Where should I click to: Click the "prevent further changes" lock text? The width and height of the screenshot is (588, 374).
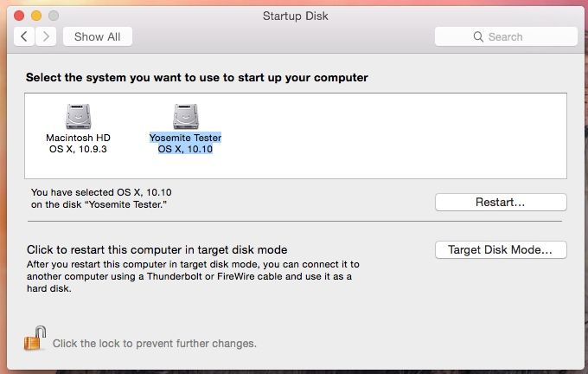pos(154,344)
